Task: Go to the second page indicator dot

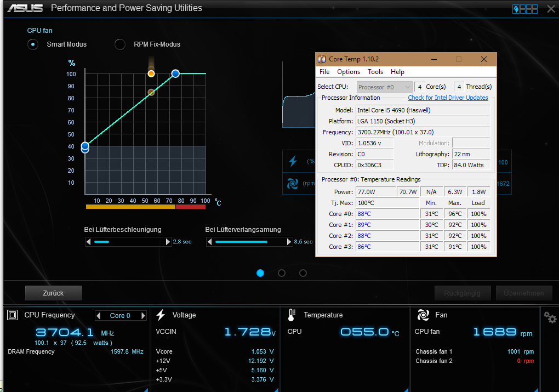Action: (282, 273)
